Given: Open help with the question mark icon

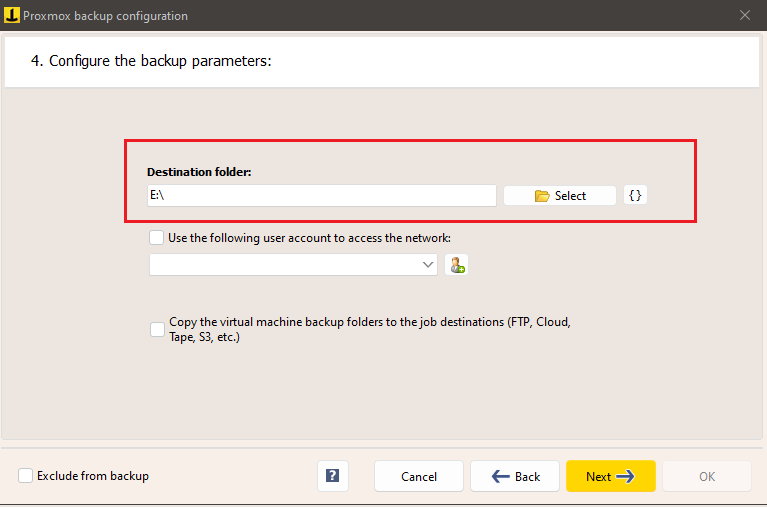Looking at the screenshot, I should click(332, 476).
